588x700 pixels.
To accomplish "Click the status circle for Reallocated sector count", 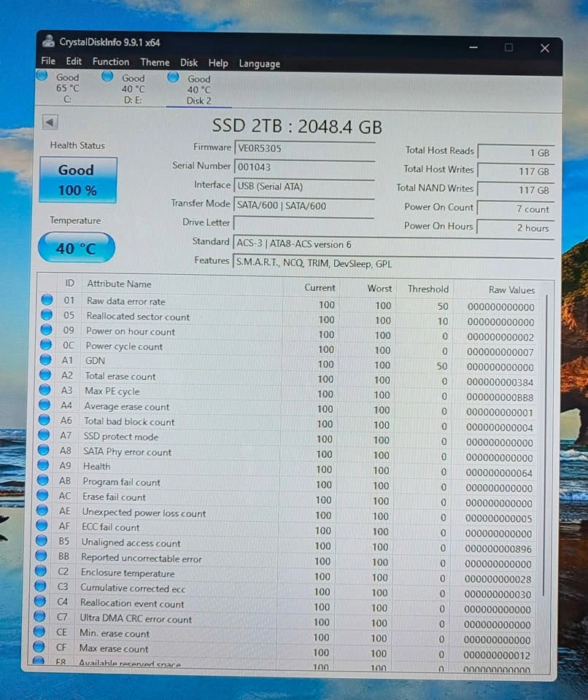I will [47, 314].
